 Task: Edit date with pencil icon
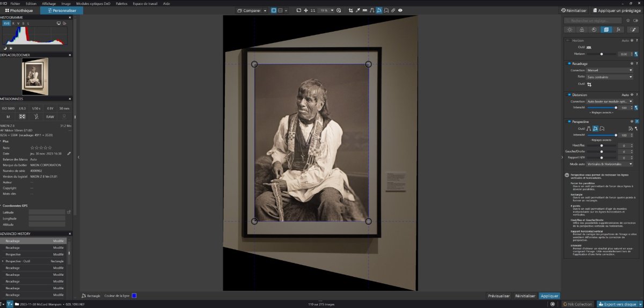coord(69,153)
